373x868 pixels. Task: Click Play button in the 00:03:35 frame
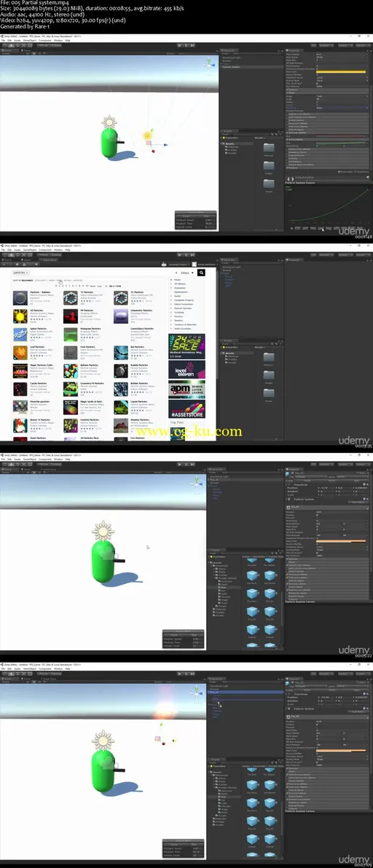coord(178,255)
